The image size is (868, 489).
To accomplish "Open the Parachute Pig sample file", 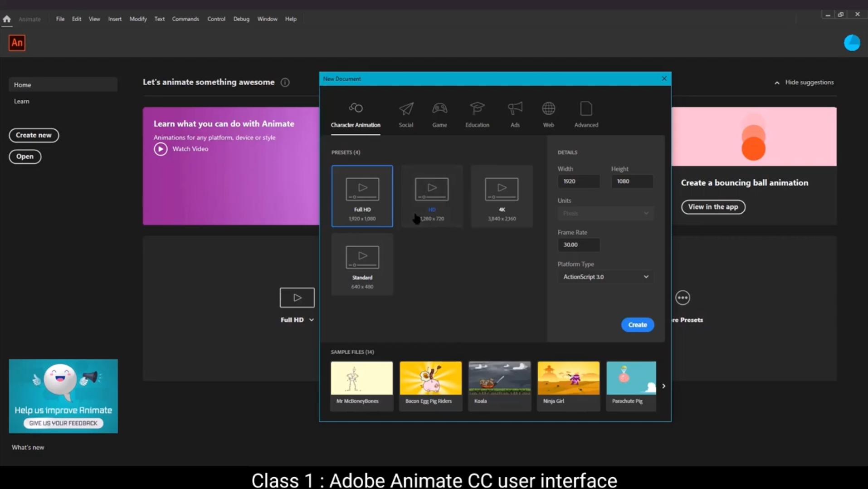I will click(x=631, y=386).
